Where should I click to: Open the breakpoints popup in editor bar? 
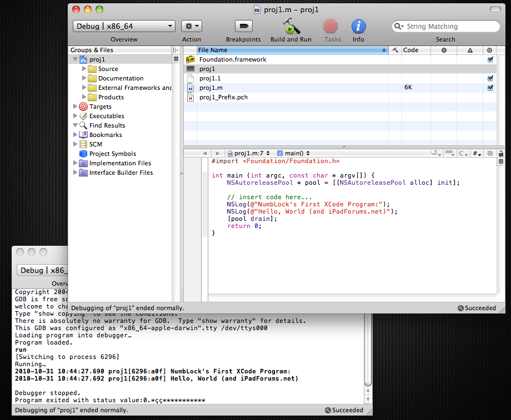click(450, 153)
